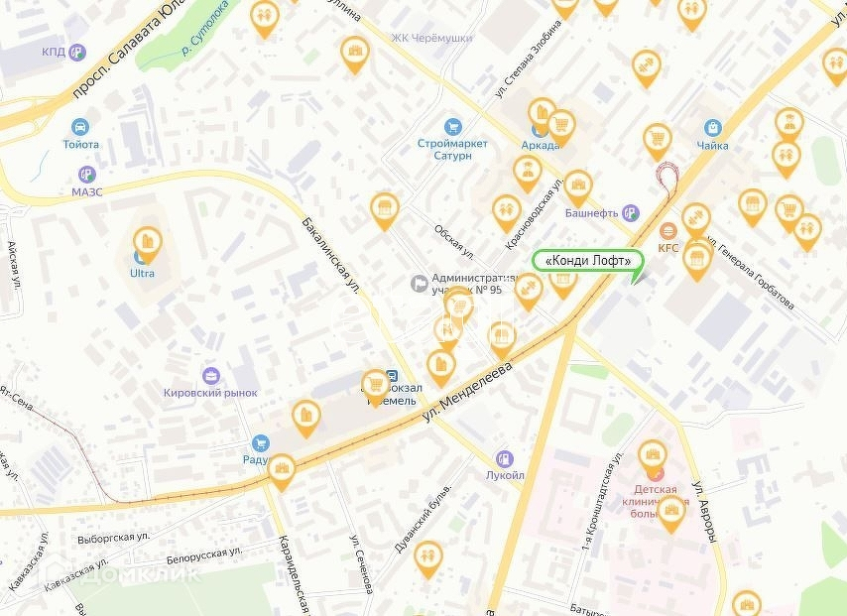Open the Домклик watermark logo

124,572
